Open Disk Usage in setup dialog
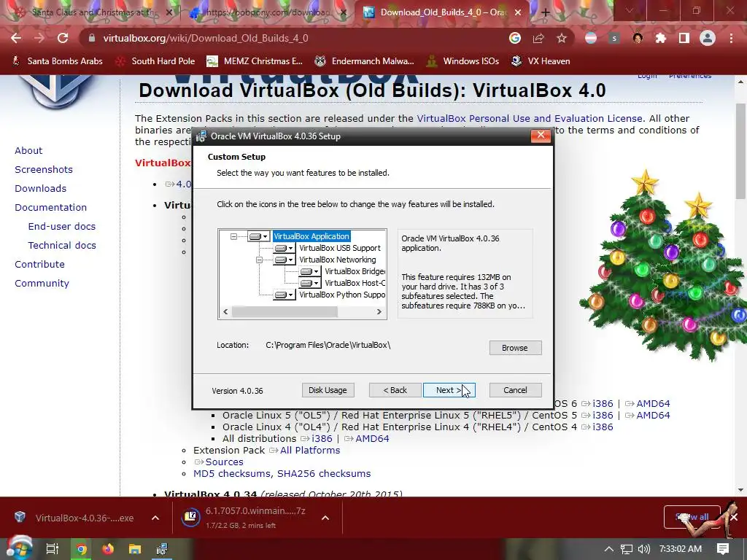 click(328, 390)
